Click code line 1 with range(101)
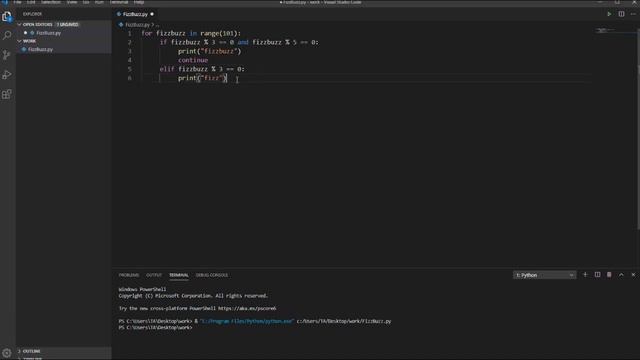 point(191,33)
